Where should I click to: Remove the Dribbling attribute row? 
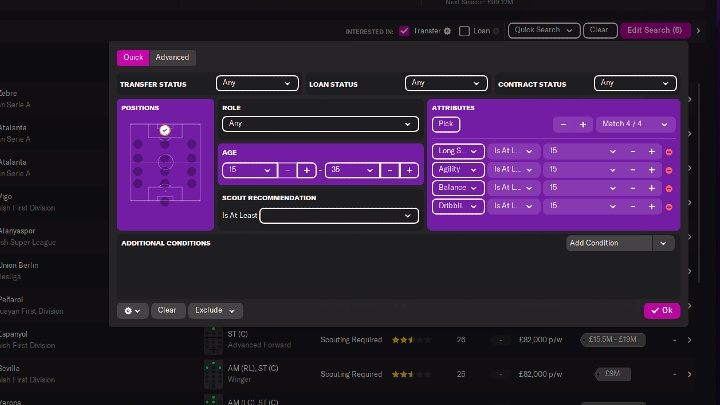tap(669, 207)
